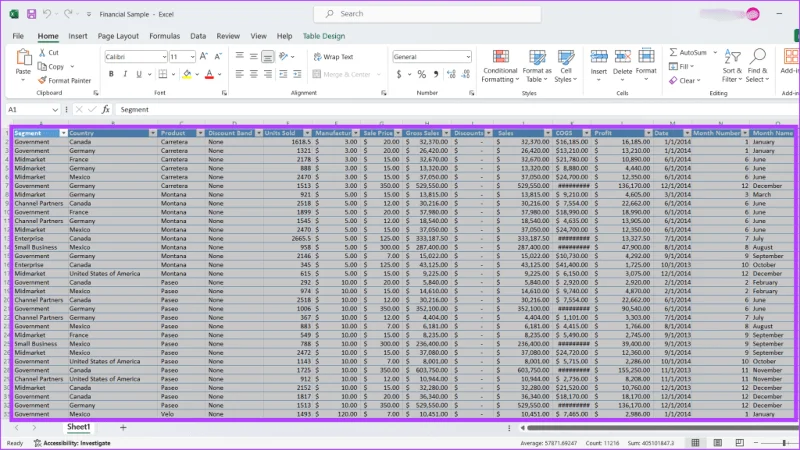Open the Table Design tab

tap(324, 36)
